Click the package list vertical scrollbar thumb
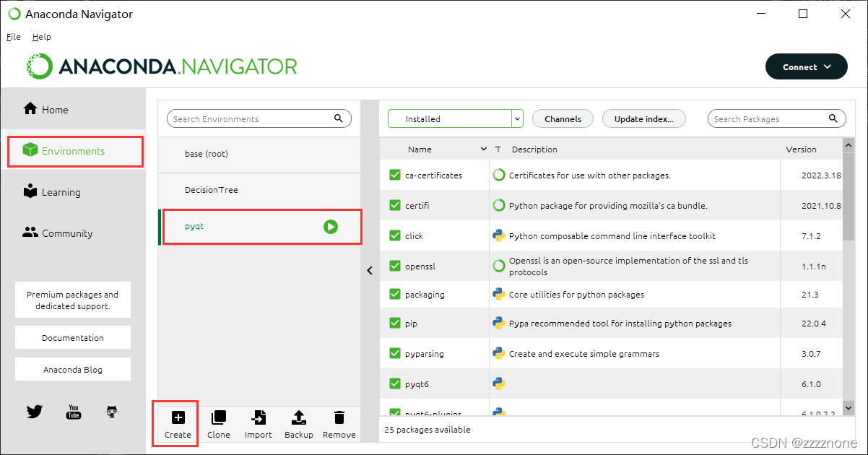 [849, 196]
